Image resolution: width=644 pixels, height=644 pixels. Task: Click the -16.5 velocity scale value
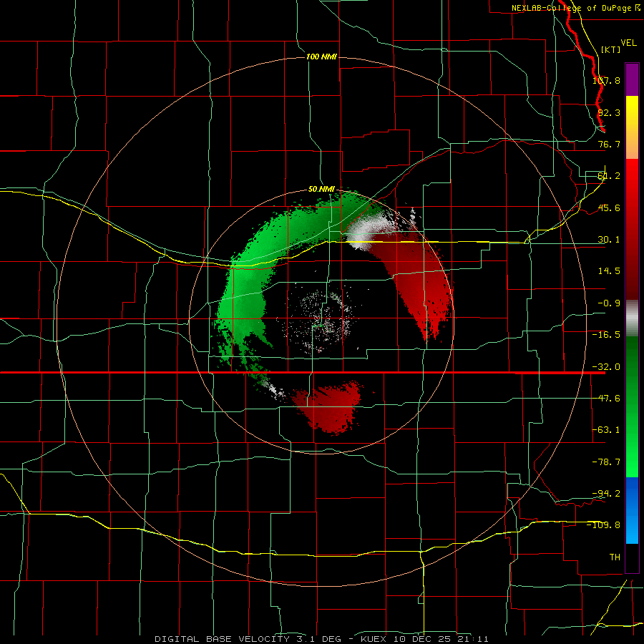pyautogui.click(x=606, y=335)
